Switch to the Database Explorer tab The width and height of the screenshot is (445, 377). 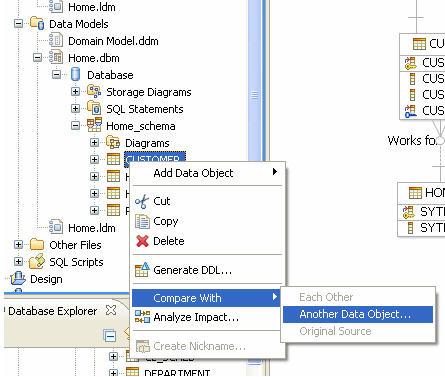[x=53, y=311]
